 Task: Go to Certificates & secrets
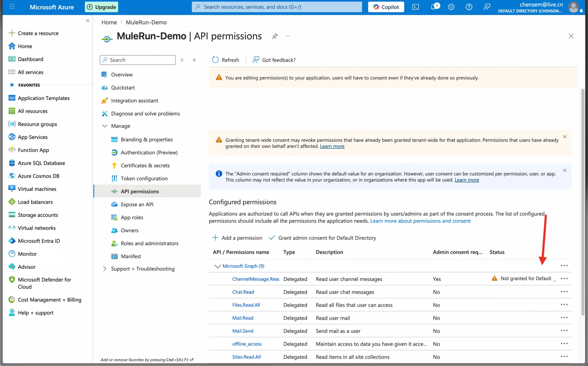click(145, 166)
